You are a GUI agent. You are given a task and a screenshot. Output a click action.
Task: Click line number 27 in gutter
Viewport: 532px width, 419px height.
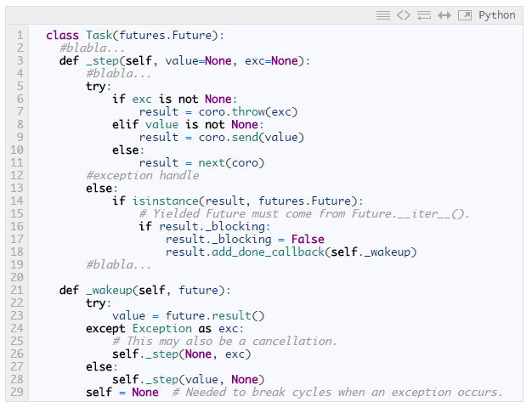pyautogui.click(x=17, y=367)
